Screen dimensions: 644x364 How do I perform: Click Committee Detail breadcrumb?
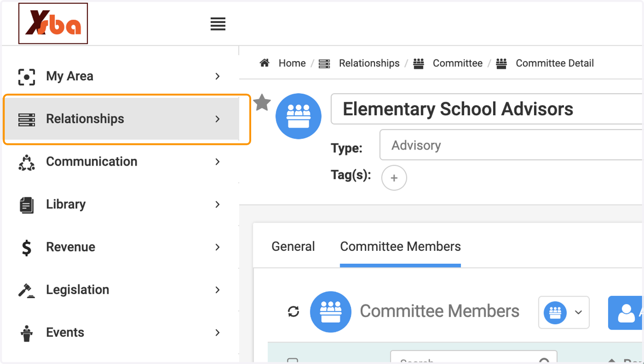tap(555, 63)
